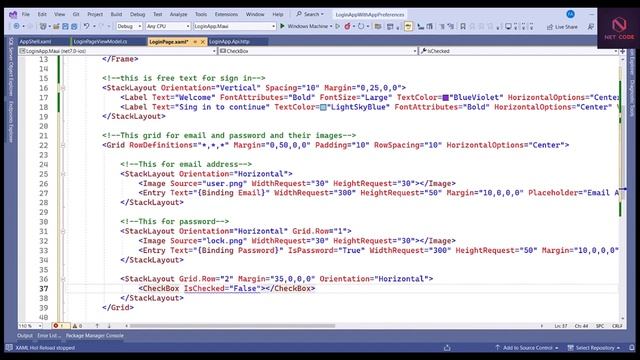Click the user account avatar

pyautogui.click(x=570, y=14)
